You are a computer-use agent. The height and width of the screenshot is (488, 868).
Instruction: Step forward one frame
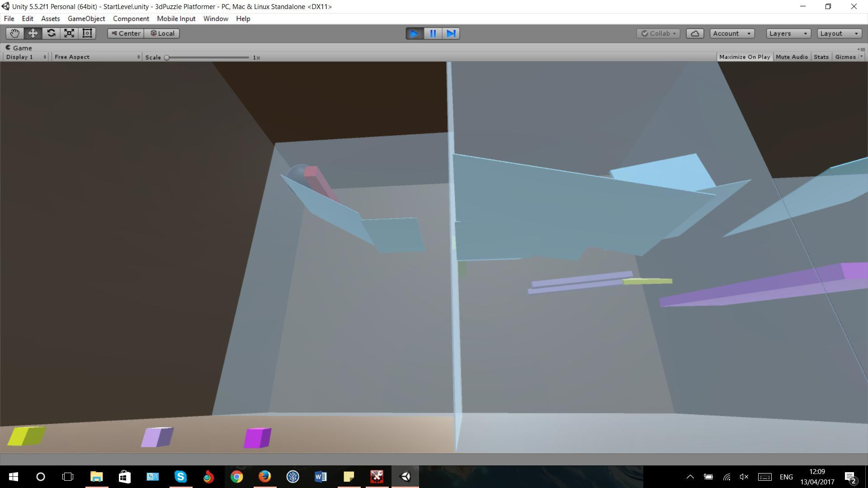[451, 33]
